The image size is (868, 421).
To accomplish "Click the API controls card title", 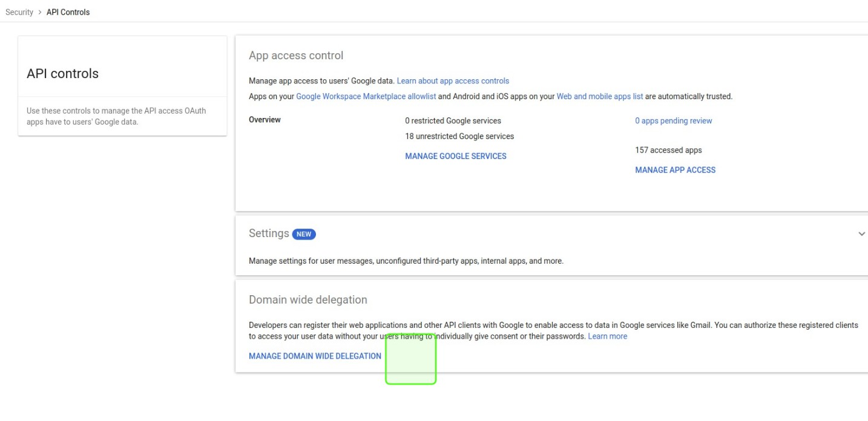I will (x=62, y=74).
